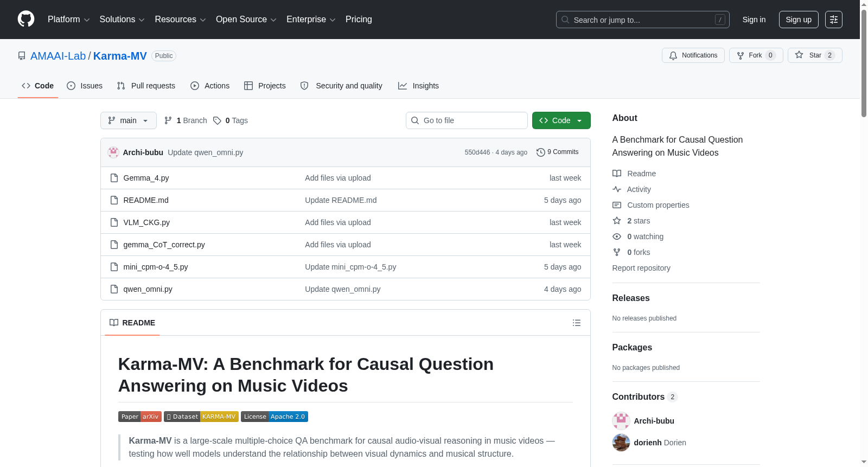Click the Readme book icon in About

pyautogui.click(x=617, y=174)
